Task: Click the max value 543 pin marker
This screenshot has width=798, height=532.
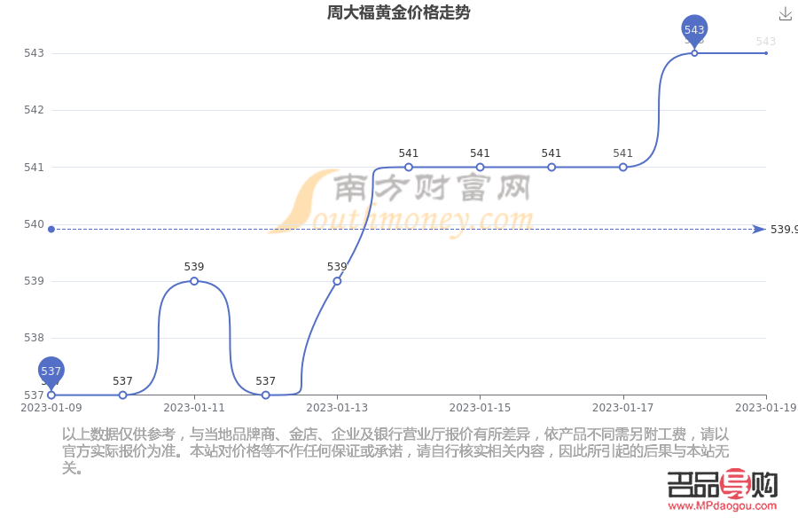Action: [694, 30]
